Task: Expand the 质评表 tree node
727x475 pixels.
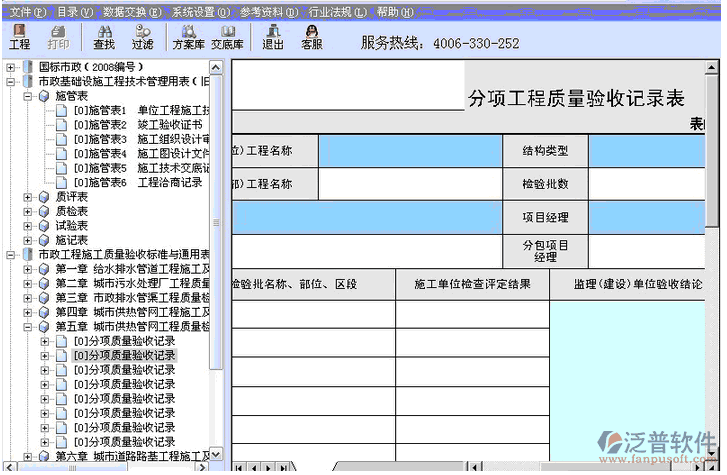Action: (x=28, y=197)
